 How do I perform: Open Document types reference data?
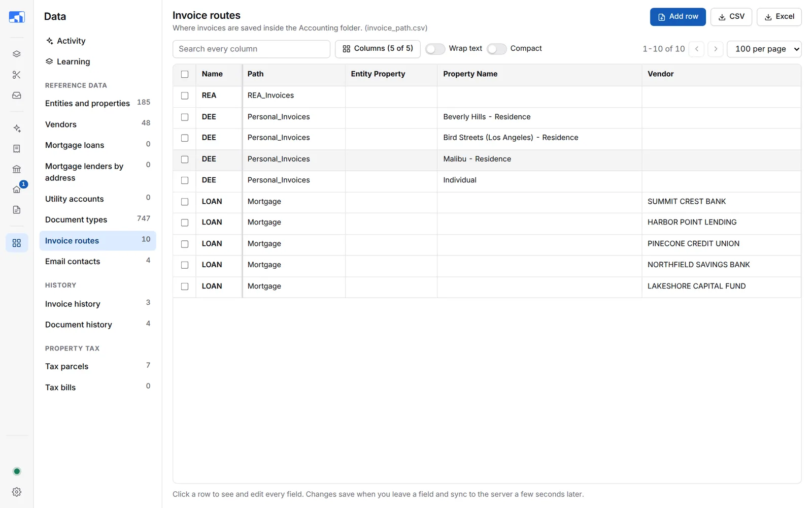(97, 219)
